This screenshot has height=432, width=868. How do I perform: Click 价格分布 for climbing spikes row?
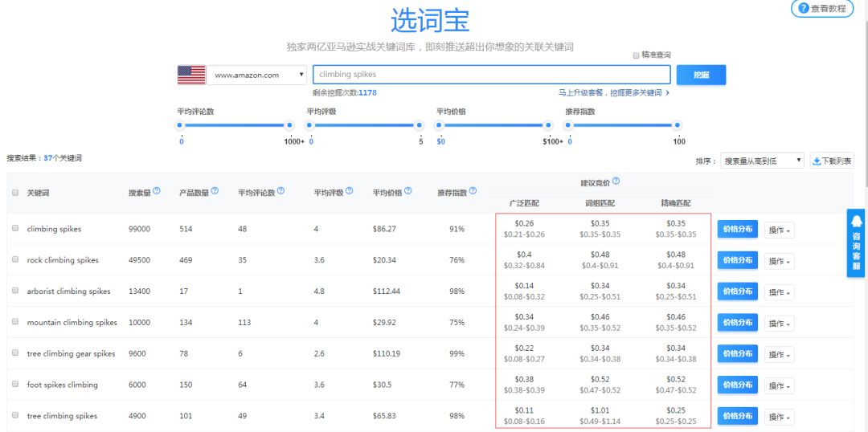pyautogui.click(x=737, y=229)
